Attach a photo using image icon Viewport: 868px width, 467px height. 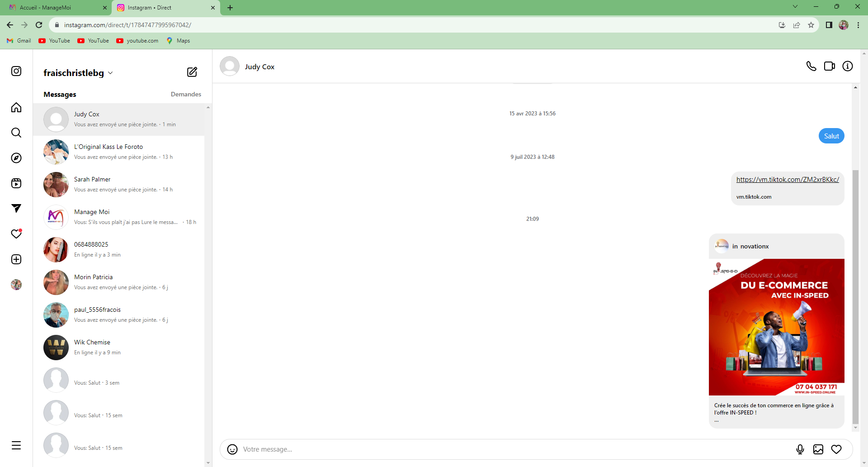[x=818, y=449]
